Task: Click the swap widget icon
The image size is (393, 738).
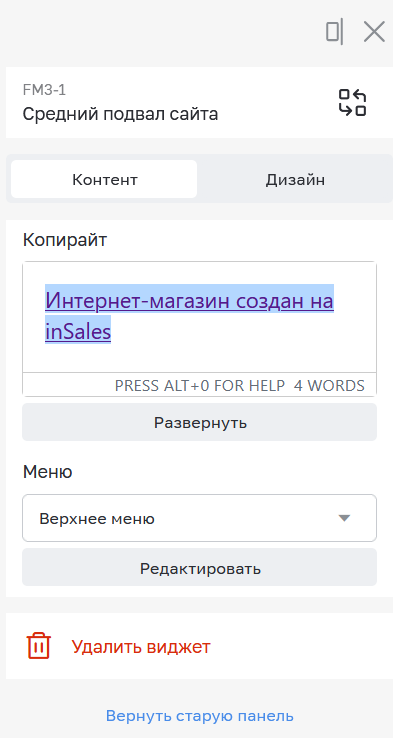Action: click(x=353, y=102)
